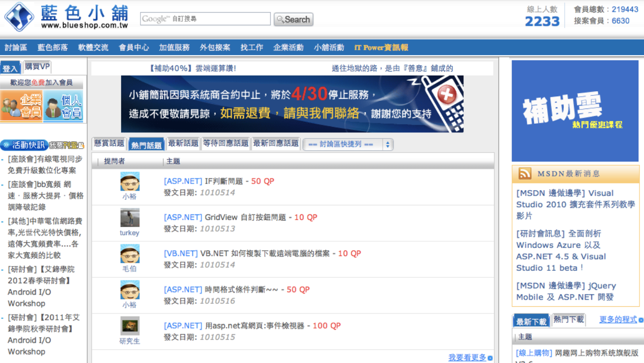
Task: Switch to the 懸賞話題 tab
Action: [x=109, y=143]
